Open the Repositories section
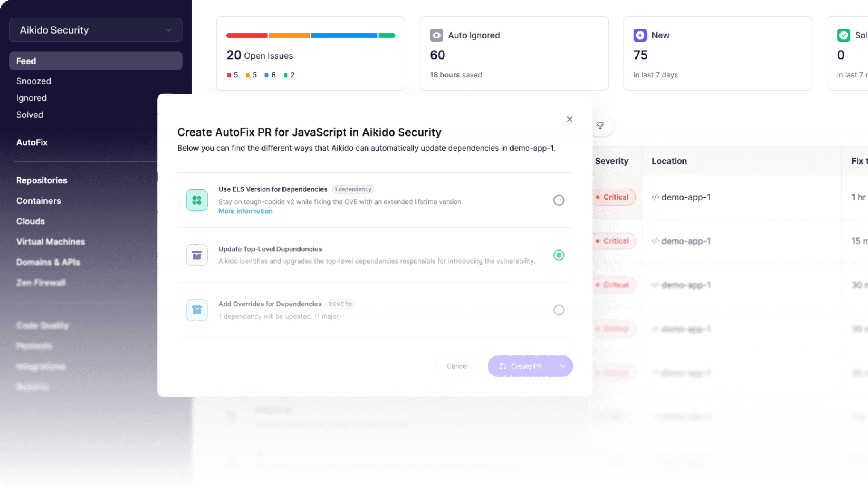Image resolution: width=868 pixels, height=488 pixels. pos(42,180)
